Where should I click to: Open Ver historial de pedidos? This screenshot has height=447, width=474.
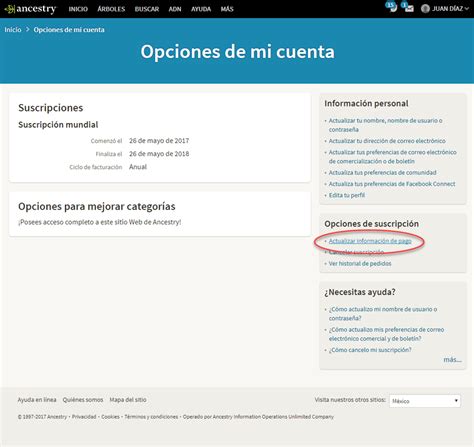coord(360,264)
